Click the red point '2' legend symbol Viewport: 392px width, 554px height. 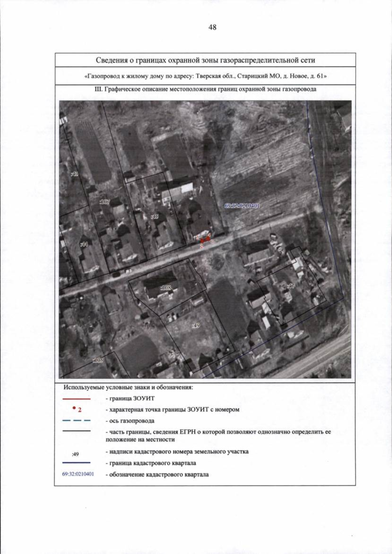[77, 409]
